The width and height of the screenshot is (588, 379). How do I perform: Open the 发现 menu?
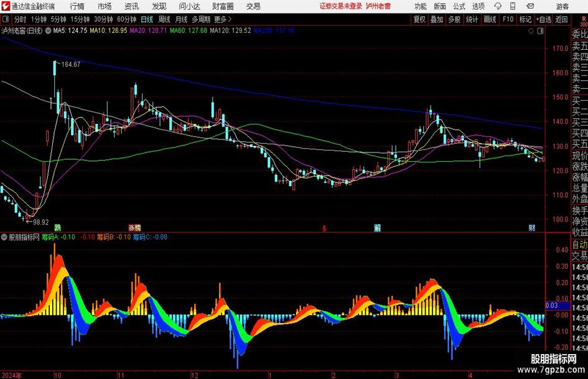point(159,6)
